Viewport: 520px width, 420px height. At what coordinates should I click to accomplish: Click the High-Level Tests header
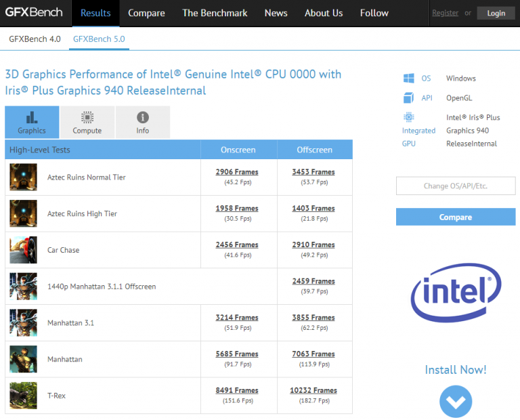click(40, 150)
